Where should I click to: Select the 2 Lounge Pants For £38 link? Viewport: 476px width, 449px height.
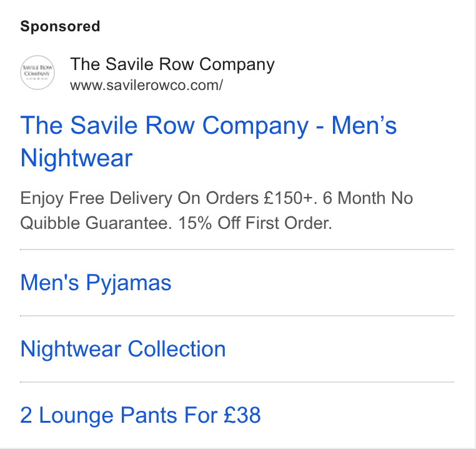click(141, 415)
